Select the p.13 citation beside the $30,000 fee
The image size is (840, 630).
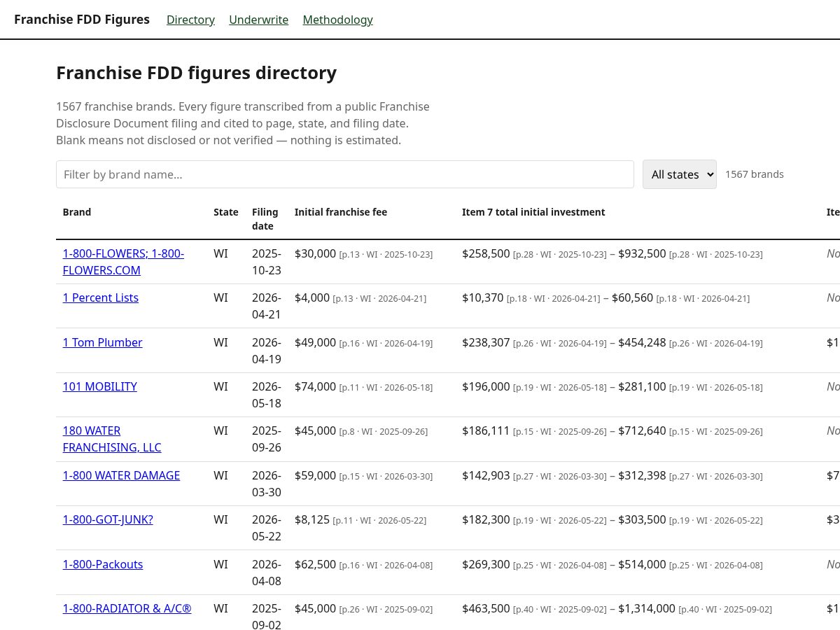(x=386, y=255)
